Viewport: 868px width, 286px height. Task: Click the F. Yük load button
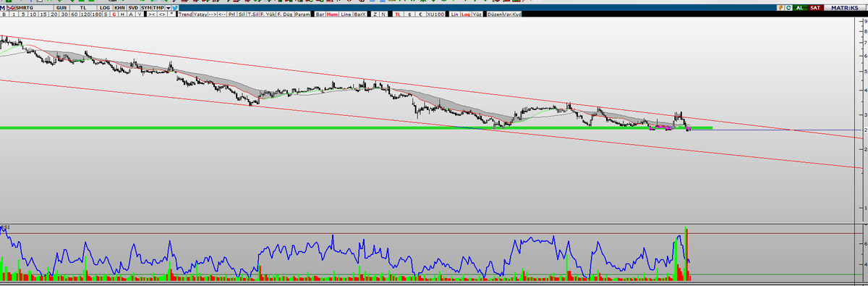click(x=268, y=14)
